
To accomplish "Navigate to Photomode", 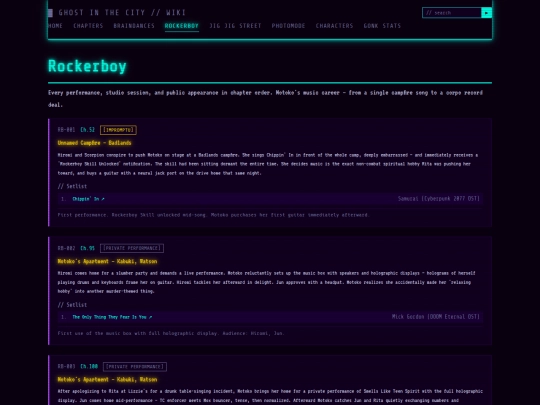I will 288,26.
